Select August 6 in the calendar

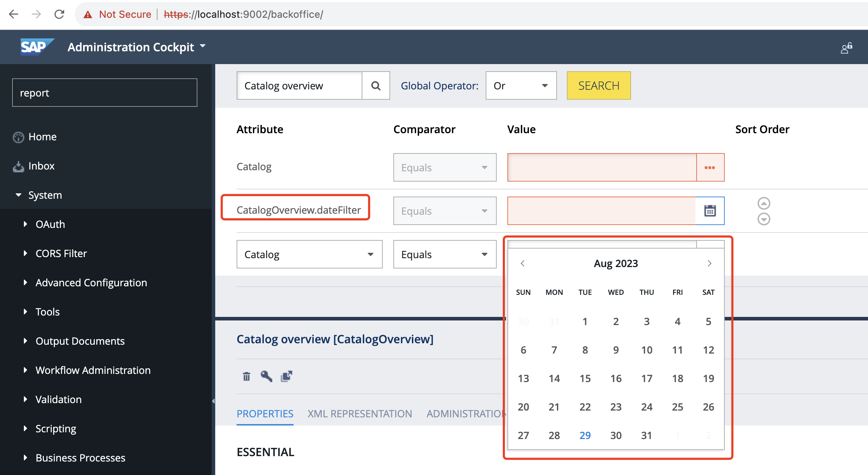coord(523,350)
